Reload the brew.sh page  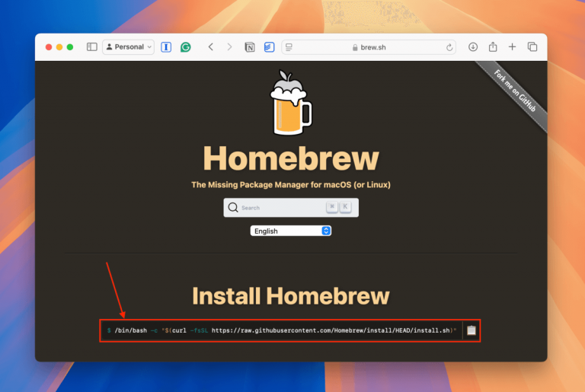click(x=449, y=47)
